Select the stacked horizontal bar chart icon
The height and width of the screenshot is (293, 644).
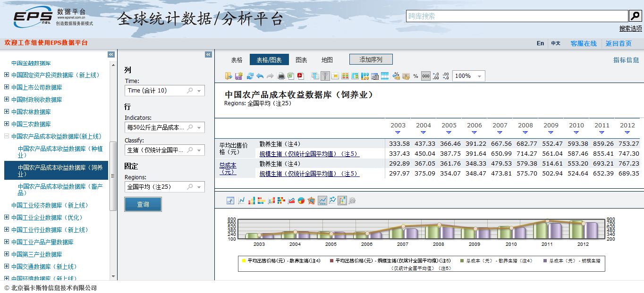[281, 201]
